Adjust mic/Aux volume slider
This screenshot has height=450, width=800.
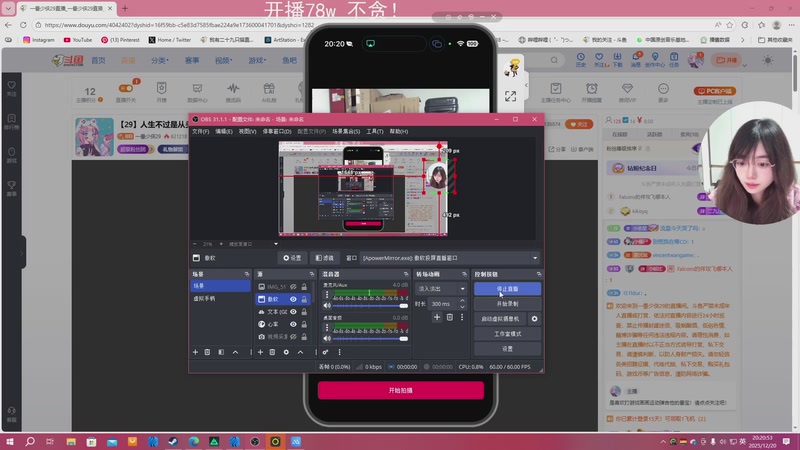coord(370,306)
